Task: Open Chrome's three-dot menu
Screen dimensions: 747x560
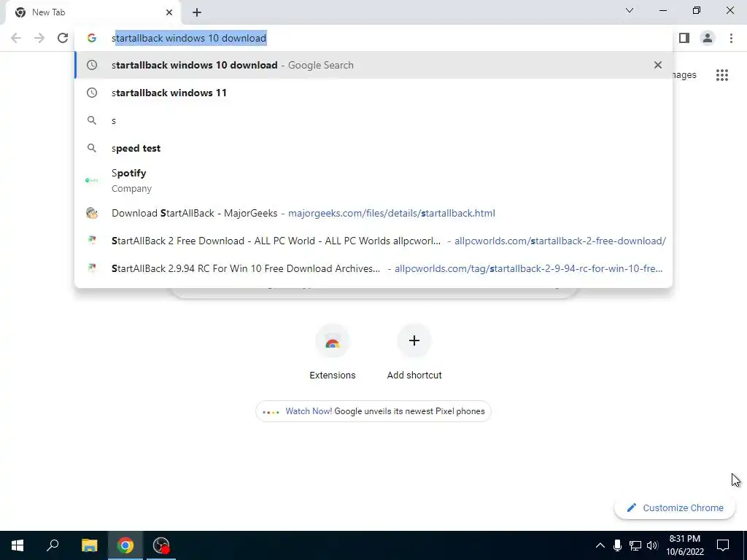Action: [x=731, y=38]
